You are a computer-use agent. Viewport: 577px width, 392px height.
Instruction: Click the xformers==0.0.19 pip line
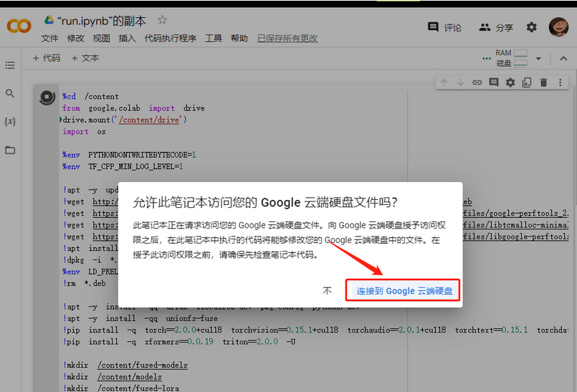tap(179, 342)
